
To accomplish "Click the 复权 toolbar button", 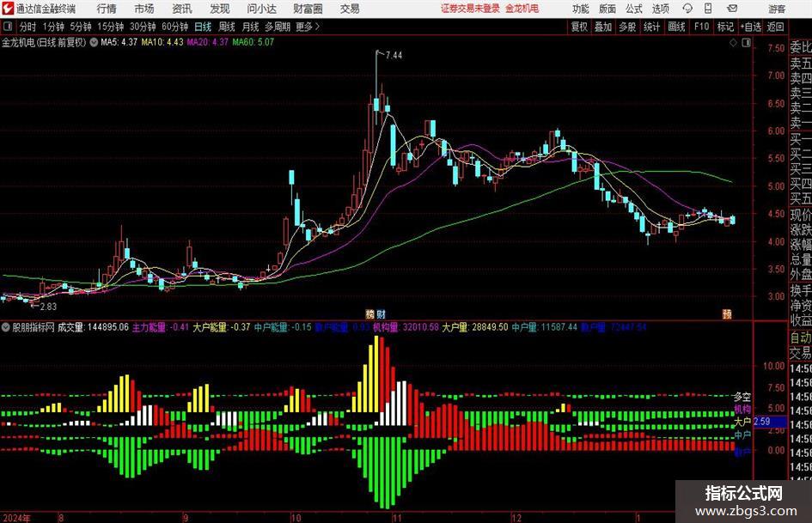I will click(x=579, y=27).
